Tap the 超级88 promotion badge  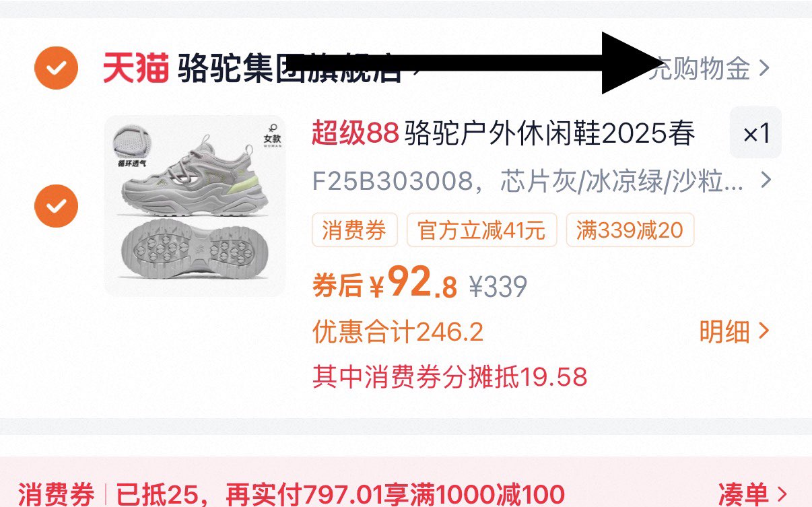coord(355,135)
